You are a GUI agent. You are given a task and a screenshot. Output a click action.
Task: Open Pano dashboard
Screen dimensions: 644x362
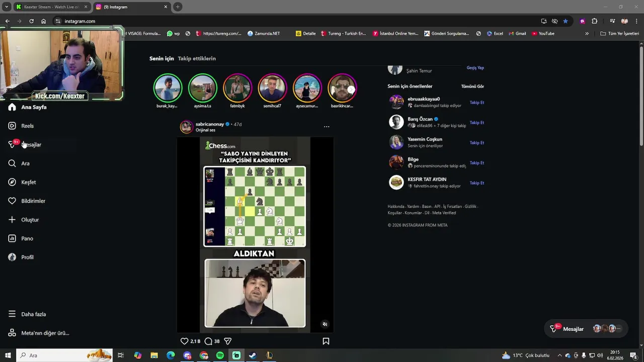tap(21, 238)
